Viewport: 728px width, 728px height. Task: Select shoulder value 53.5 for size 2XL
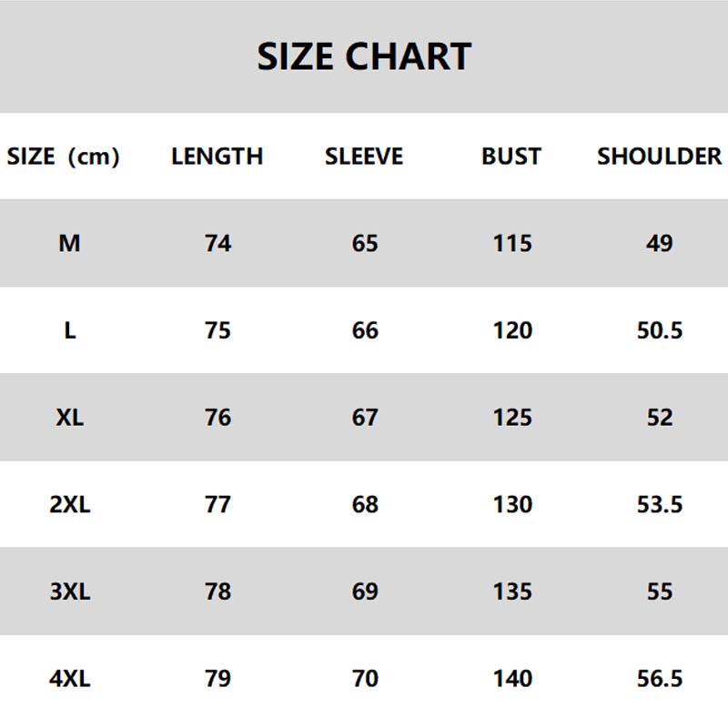click(660, 504)
